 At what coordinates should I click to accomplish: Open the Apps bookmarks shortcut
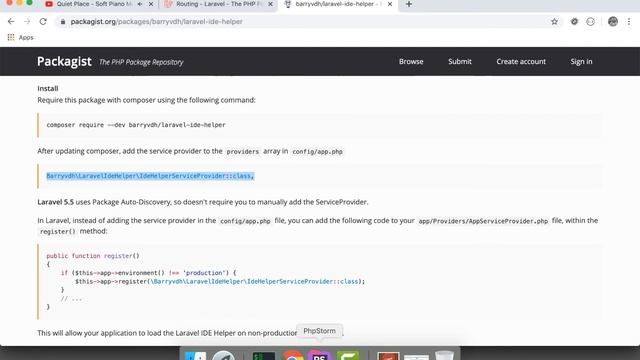pos(20,38)
